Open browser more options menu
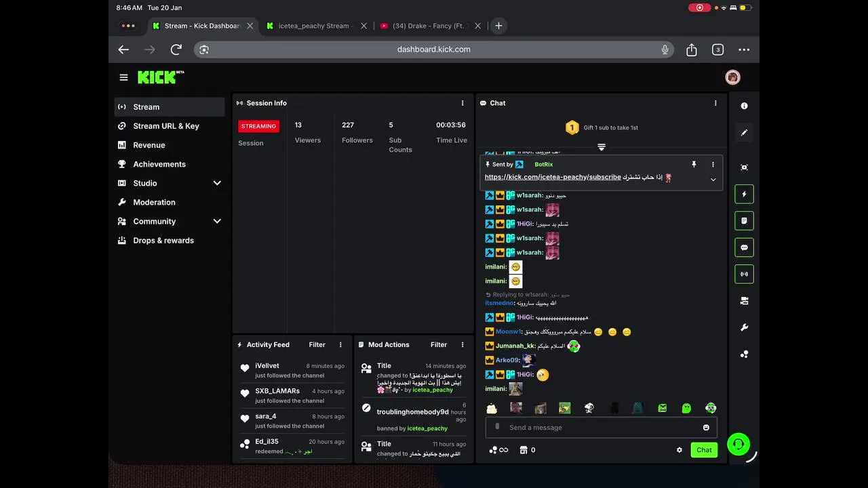 tap(744, 49)
